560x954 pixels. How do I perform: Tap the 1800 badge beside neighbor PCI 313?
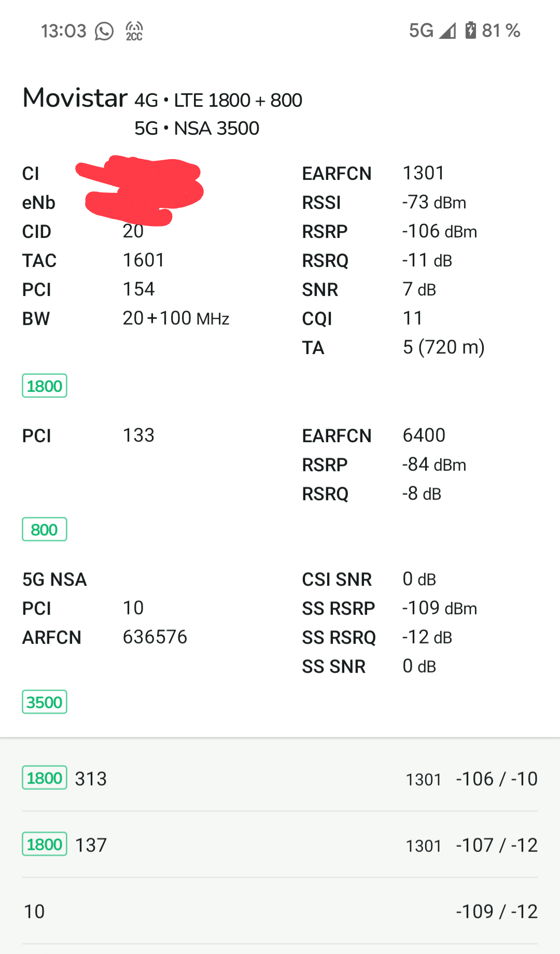coord(44,778)
